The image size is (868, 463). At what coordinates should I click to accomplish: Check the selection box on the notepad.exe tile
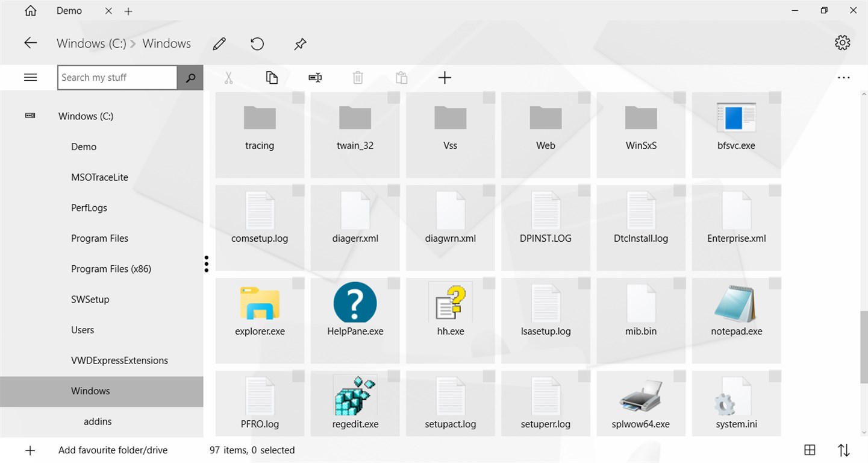[775, 283]
